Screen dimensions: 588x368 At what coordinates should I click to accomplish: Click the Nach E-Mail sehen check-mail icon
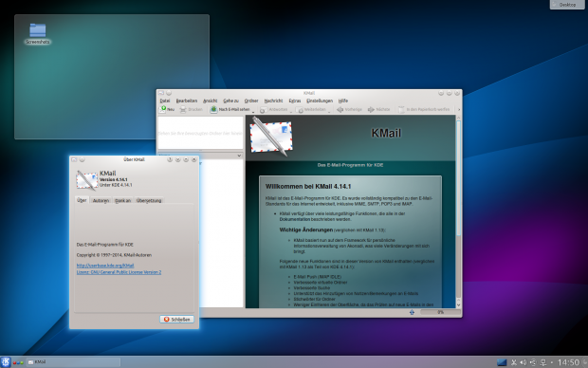(213, 109)
